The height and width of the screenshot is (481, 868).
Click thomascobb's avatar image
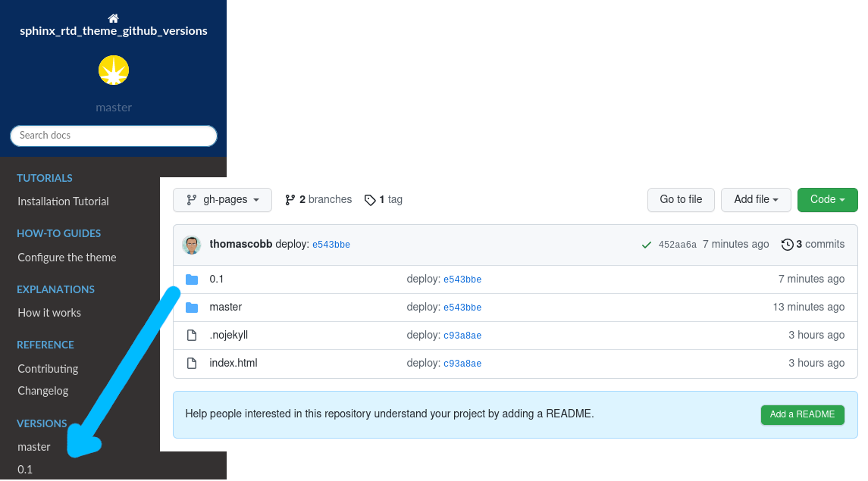(192, 245)
